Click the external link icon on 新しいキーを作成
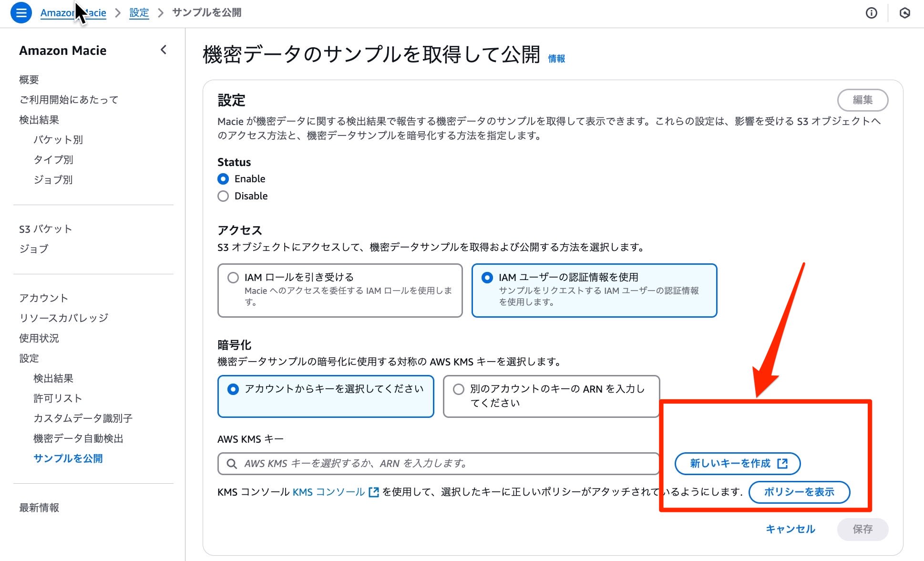The height and width of the screenshot is (561, 924). tap(782, 464)
